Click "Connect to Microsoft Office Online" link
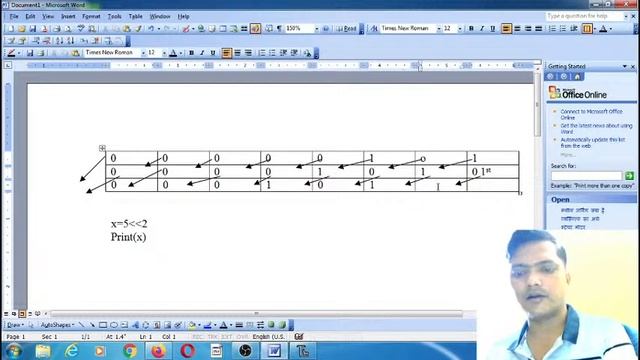 (x=591, y=114)
